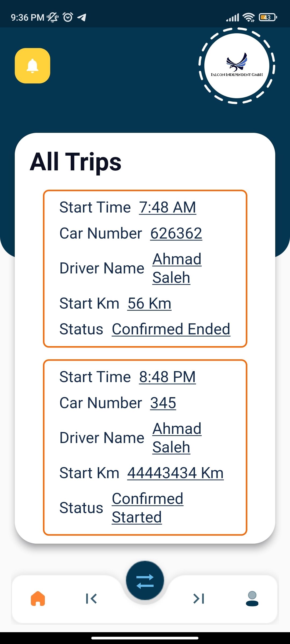
Task: Tap the Confirmed Ended status link
Action: 171,329
